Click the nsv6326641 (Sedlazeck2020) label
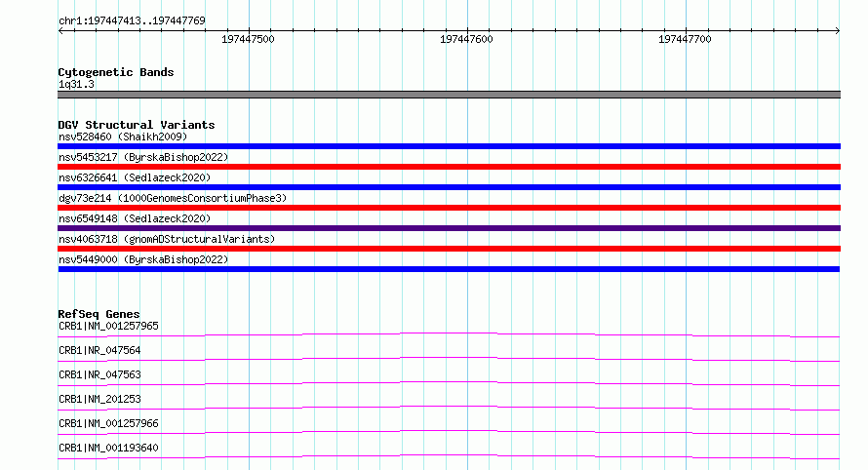This screenshot has width=868, height=470. pos(135,177)
